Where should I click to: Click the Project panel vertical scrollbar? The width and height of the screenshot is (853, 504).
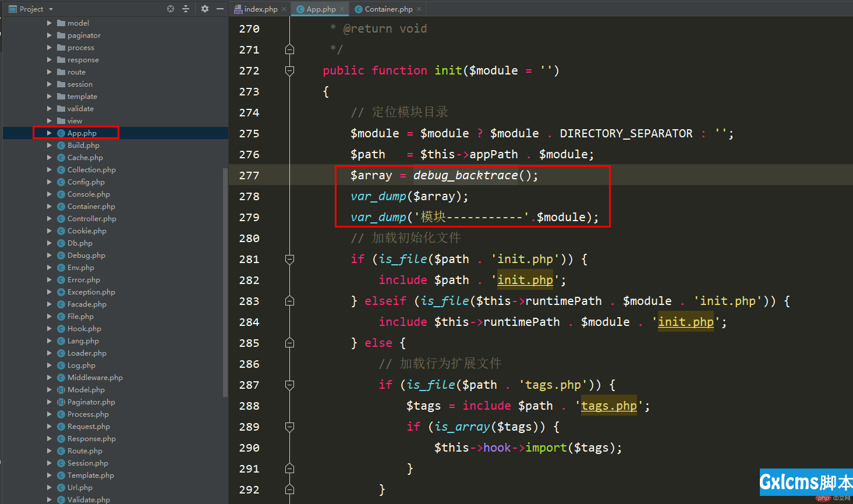click(x=225, y=282)
